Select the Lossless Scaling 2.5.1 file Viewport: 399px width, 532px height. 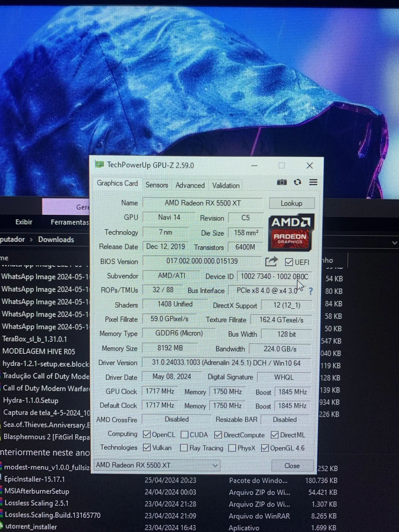[x=36, y=503]
